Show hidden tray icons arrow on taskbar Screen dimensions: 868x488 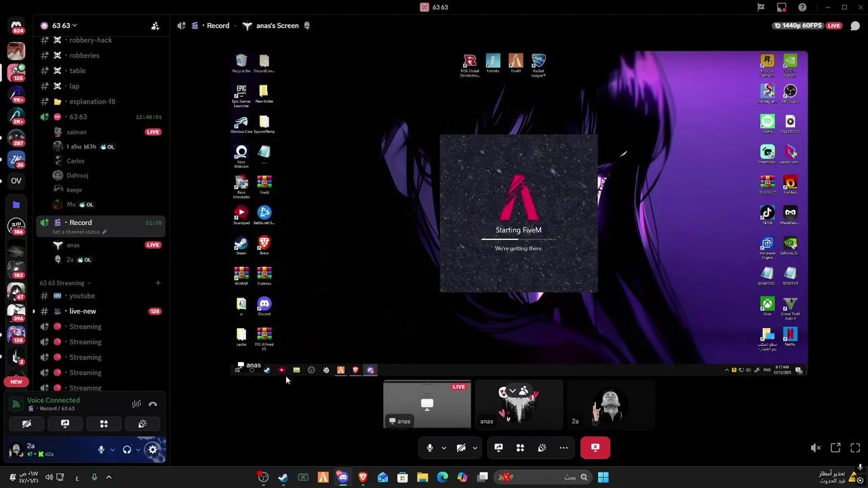coord(108,477)
